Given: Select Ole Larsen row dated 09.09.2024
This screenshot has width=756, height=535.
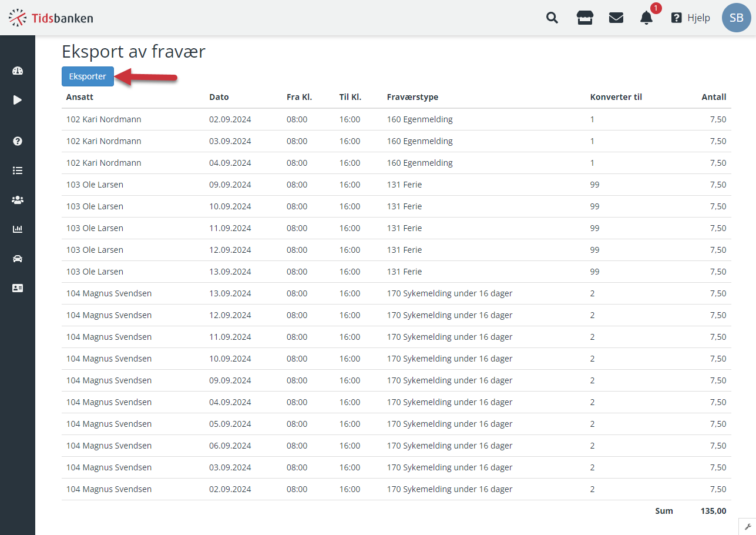Looking at the screenshot, I should pyautogui.click(x=397, y=185).
